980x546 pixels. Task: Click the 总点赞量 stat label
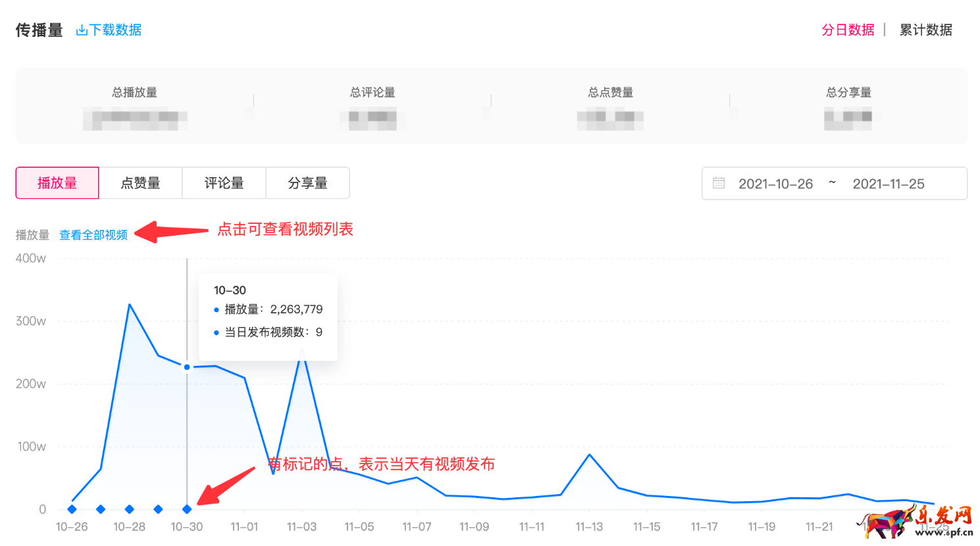coord(611,92)
